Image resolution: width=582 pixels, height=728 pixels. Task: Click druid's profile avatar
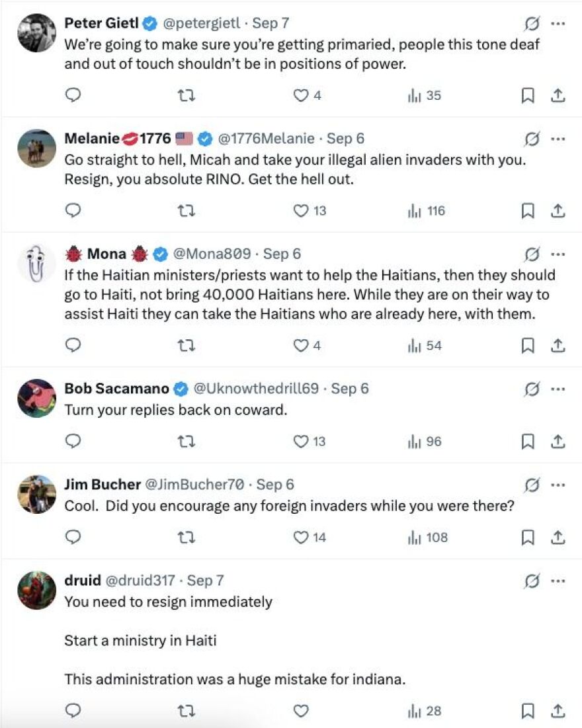coord(36,590)
